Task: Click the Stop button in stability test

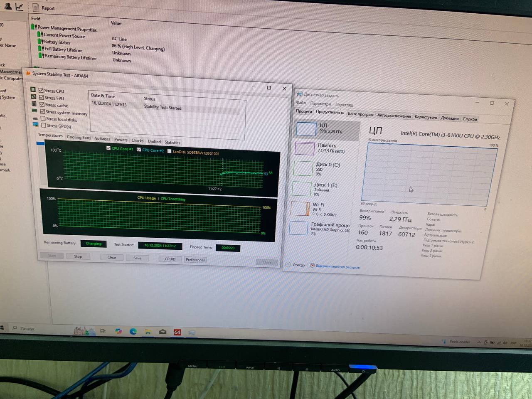Action: tap(78, 256)
